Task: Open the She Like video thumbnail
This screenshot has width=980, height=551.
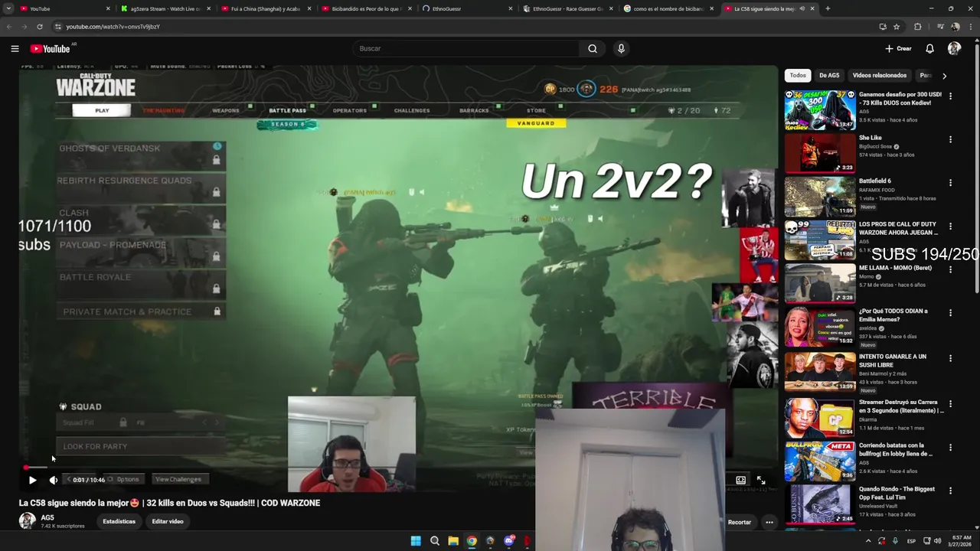Action: (820, 153)
